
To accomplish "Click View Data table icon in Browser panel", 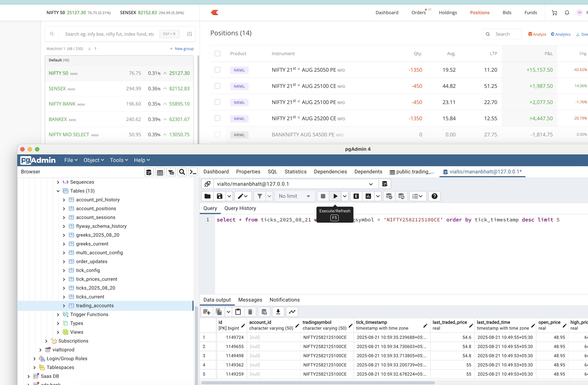I will [x=160, y=172].
